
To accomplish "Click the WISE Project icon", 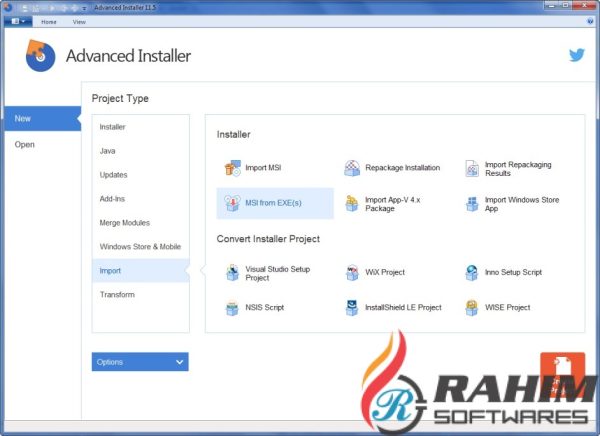I will click(472, 308).
